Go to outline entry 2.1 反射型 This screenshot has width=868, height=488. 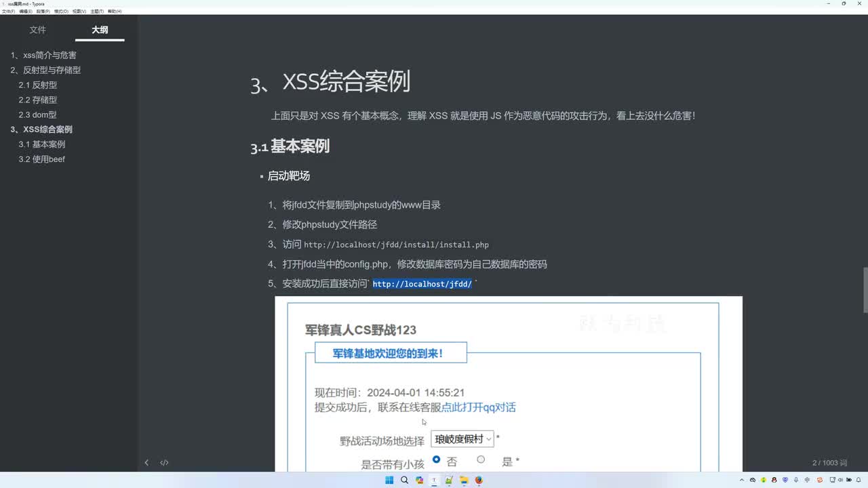point(38,85)
